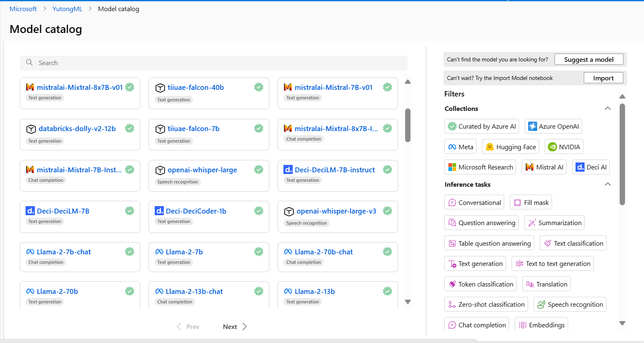
Task: Toggle the Curated by Azure AI filter
Action: point(481,126)
